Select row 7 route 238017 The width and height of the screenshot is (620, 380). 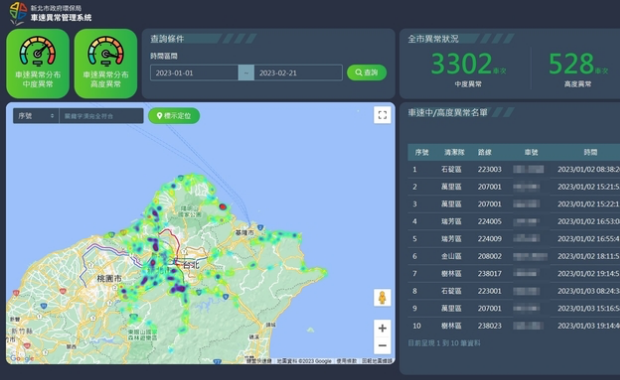[x=490, y=274]
